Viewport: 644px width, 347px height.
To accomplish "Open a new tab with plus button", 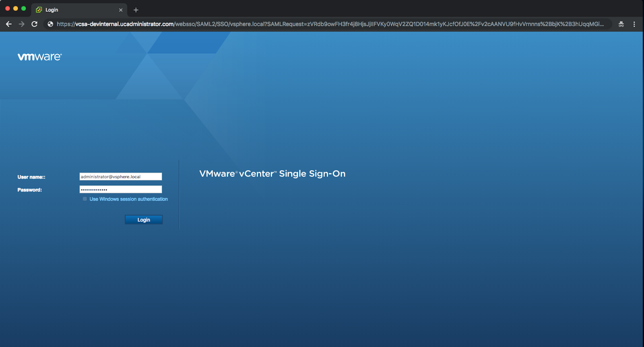I will pyautogui.click(x=136, y=10).
